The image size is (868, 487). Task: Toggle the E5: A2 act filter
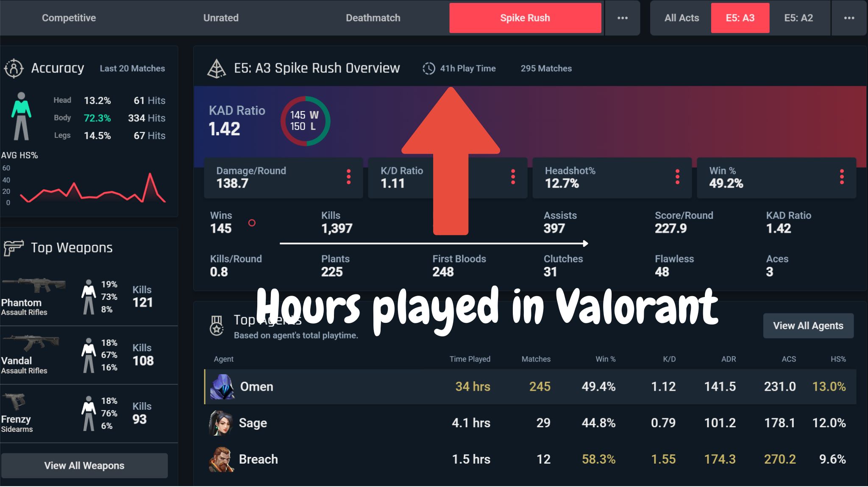tap(800, 18)
